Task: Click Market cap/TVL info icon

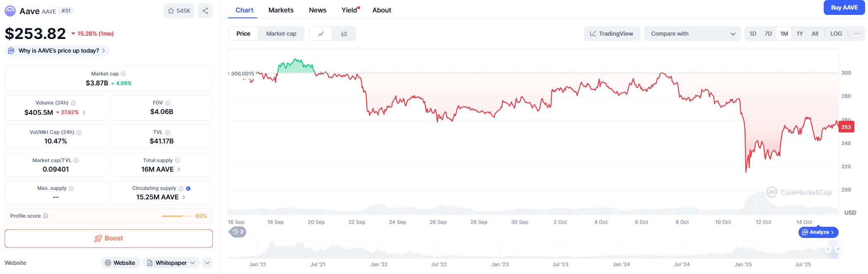Action: [x=76, y=160]
